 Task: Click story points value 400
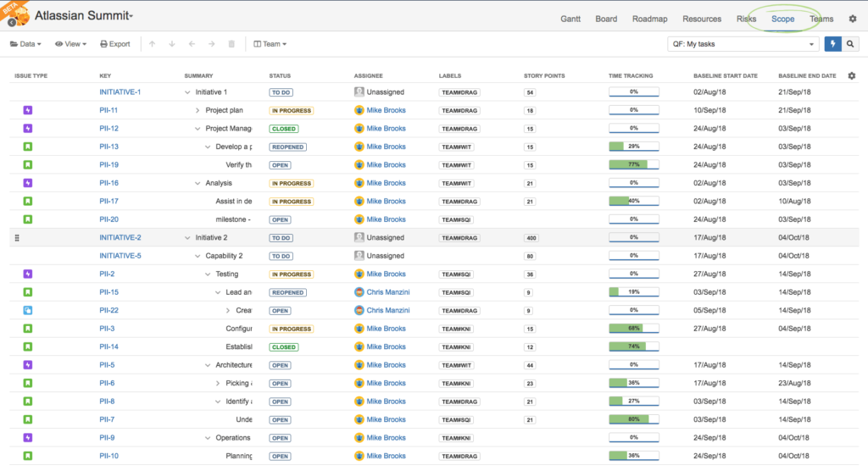coord(531,238)
